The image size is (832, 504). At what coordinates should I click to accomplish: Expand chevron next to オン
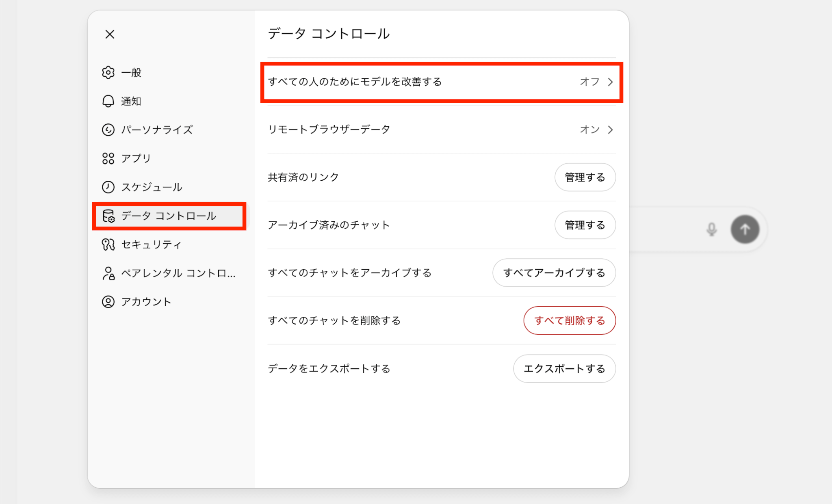point(610,130)
